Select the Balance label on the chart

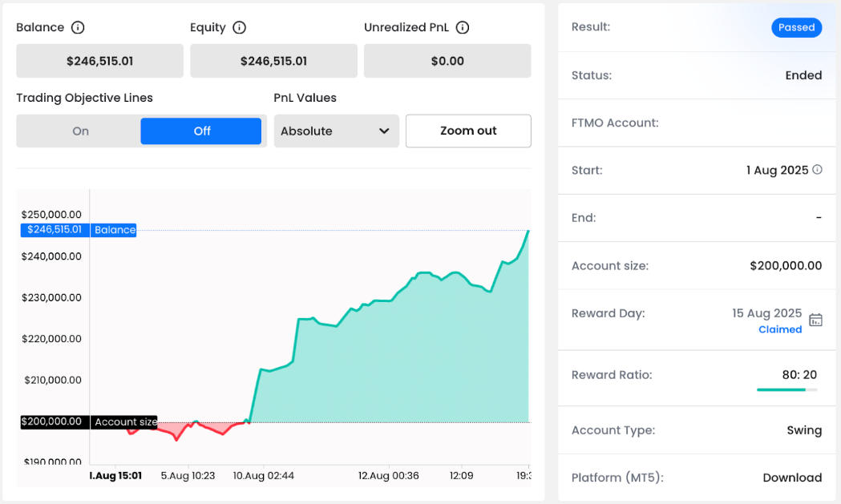click(113, 230)
